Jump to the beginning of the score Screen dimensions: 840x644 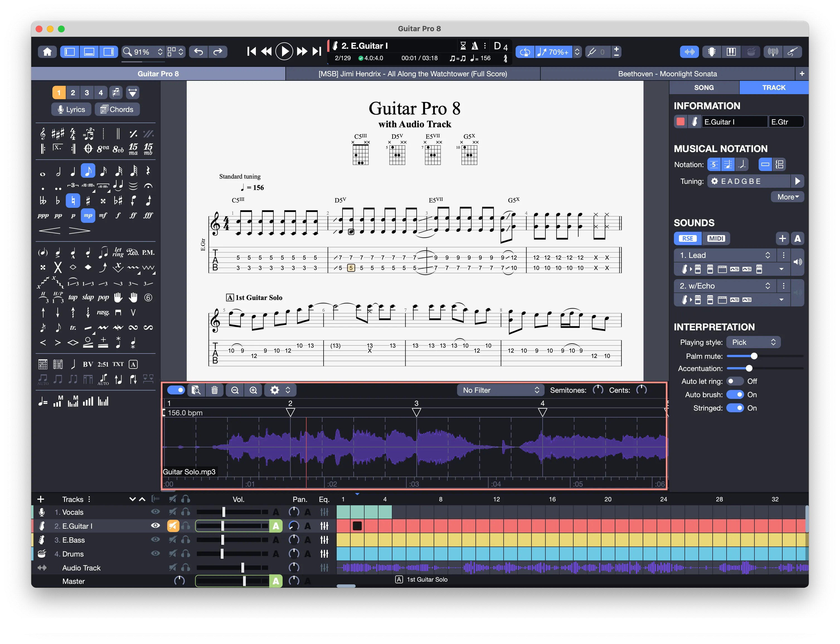pos(251,51)
